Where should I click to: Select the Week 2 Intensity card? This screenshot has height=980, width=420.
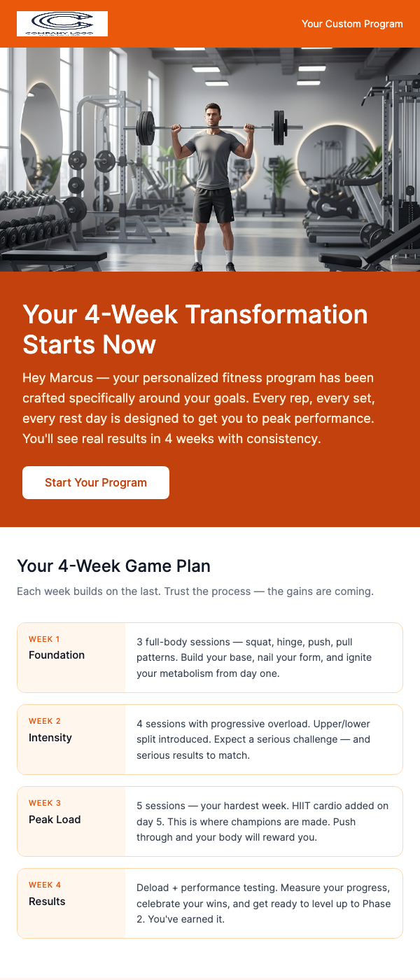(210, 739)
